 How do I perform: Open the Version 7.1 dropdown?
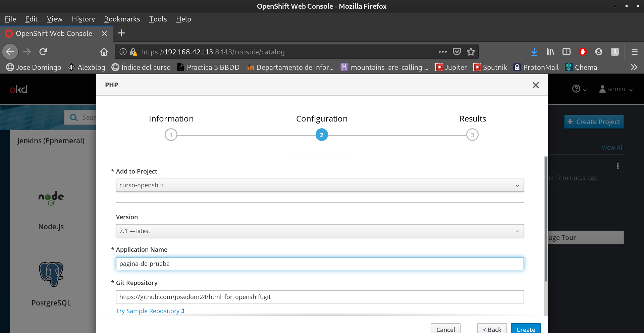click(320, 231)
